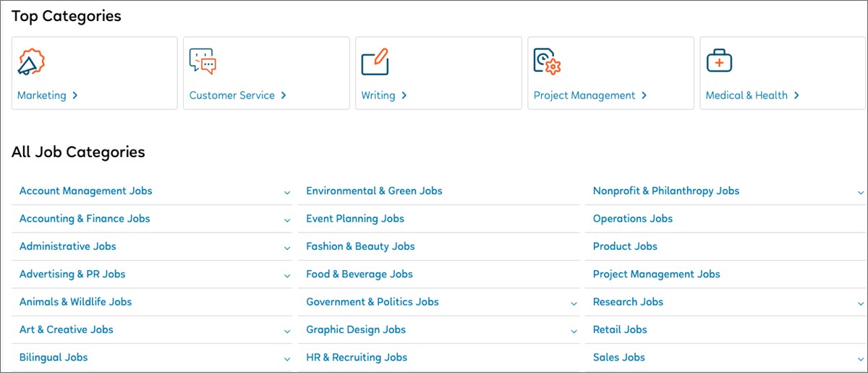Expand the Accounting & Finance Jobs chevron
Screen dimensions: 868x373
287,220
